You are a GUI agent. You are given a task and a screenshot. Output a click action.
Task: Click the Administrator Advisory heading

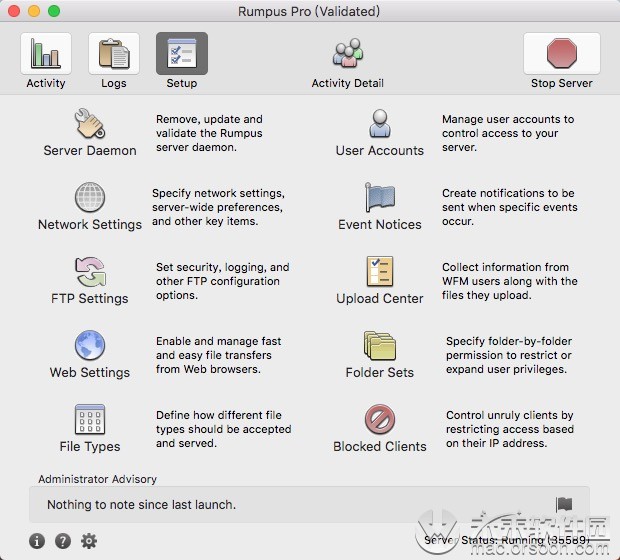click(x=97, y=479)
